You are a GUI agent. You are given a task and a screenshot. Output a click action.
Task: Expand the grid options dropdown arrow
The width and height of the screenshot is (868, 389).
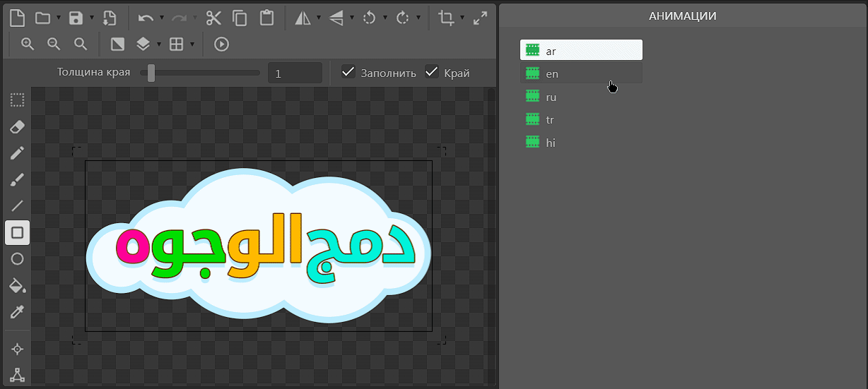[x=192, y=44]
